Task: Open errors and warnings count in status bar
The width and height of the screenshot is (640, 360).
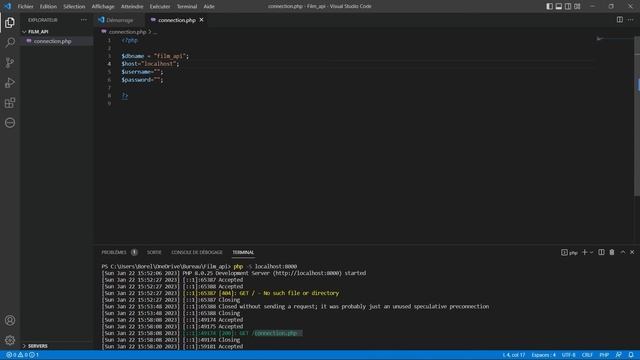Action: coord(22,355)
